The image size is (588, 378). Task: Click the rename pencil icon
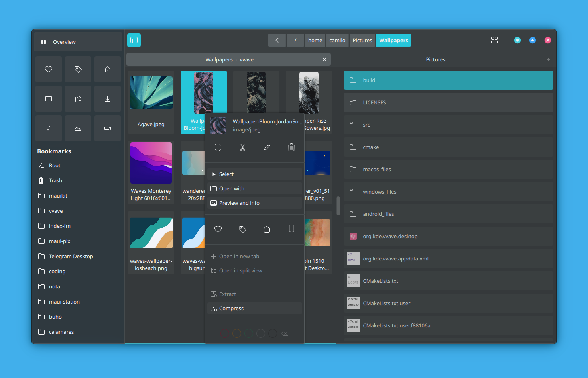(267, 147)
